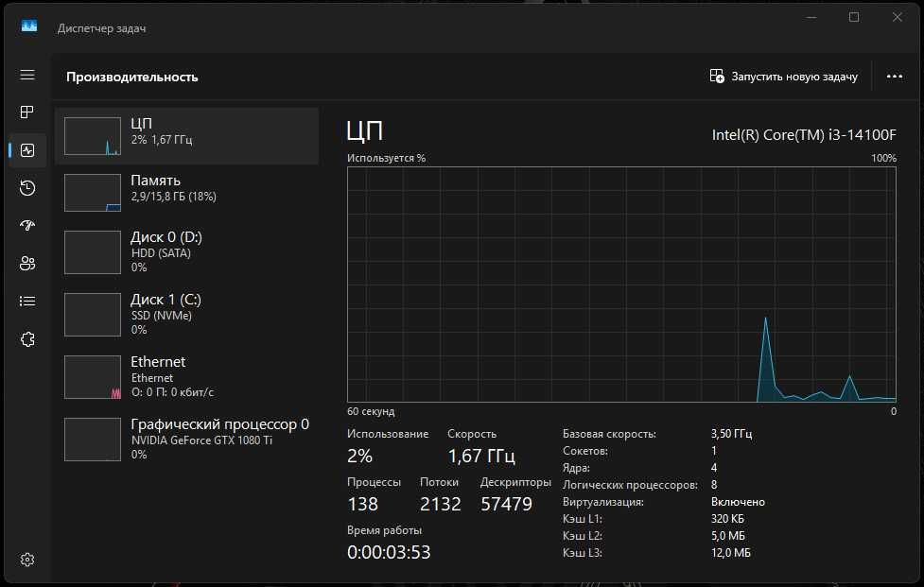Click the memory usage 2,9/15,8 ГБ (18%)

pos(173,197)
